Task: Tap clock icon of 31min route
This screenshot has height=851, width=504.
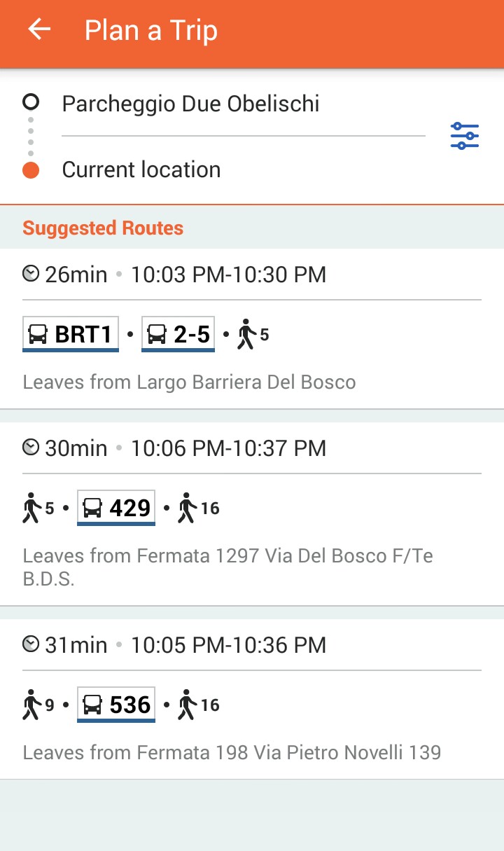Action: (x=31, y=644)
